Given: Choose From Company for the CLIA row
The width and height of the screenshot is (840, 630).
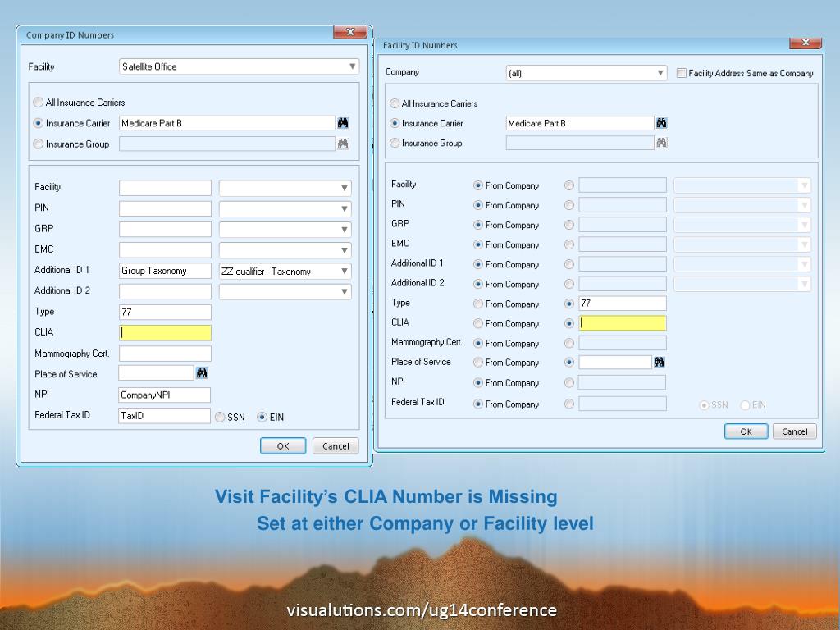Looking at the screenshot, I should pos(478,323).
